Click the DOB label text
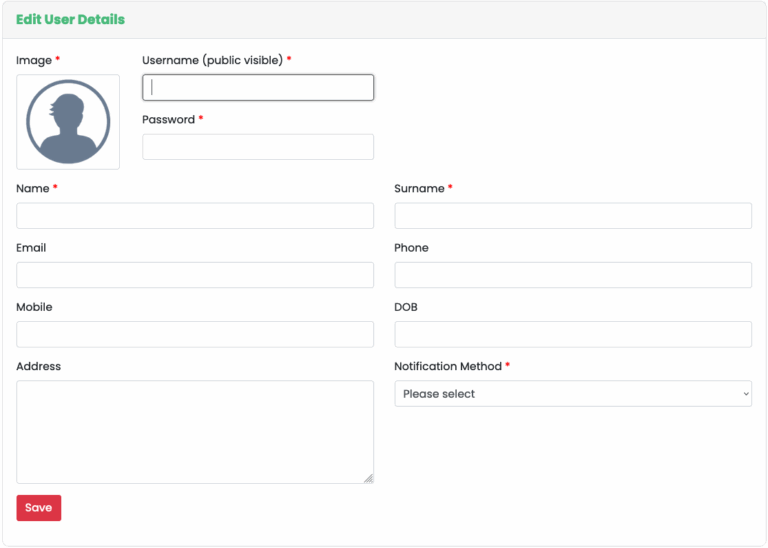The image size is (768, 548). pyautogui.click(x=406, y=308)
